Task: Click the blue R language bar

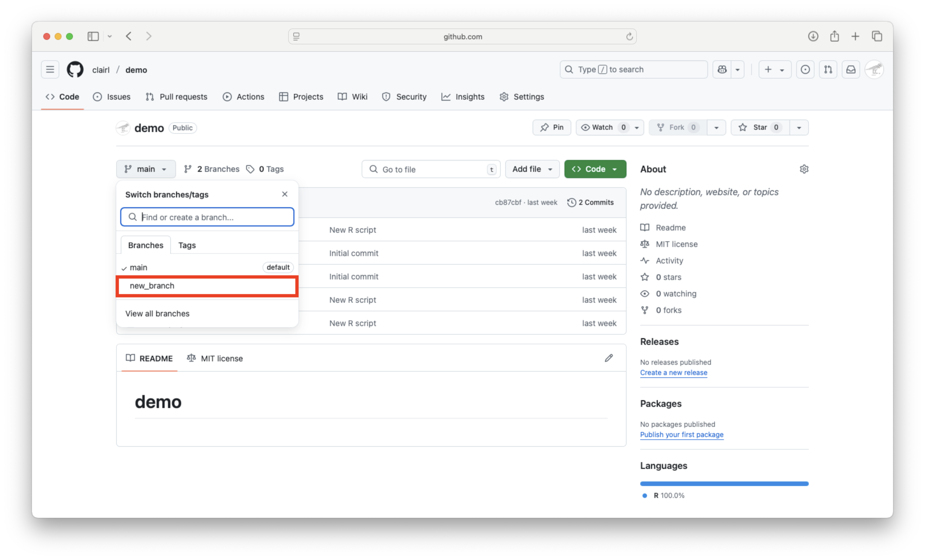Action: point(724,484)
